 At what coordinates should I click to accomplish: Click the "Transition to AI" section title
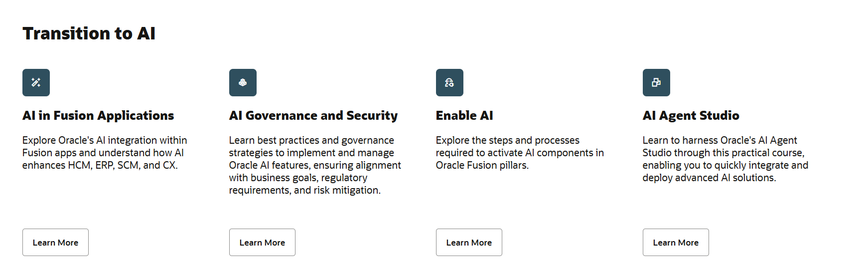(x=89, y=33)
